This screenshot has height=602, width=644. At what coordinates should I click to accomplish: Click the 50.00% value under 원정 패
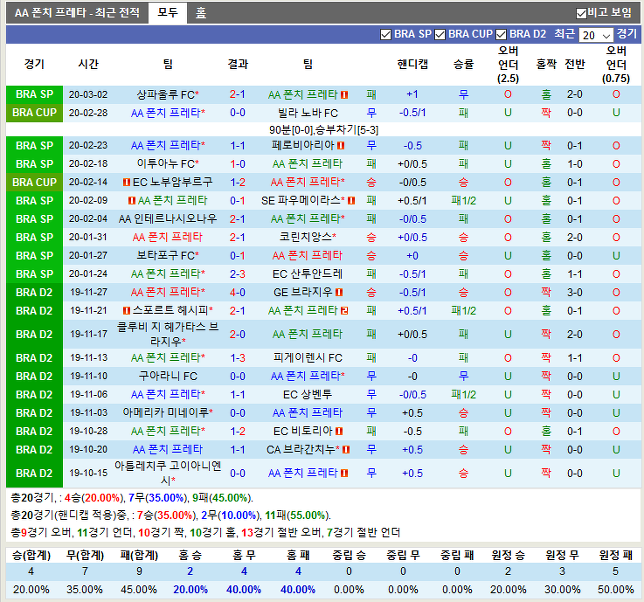point(616,590)
